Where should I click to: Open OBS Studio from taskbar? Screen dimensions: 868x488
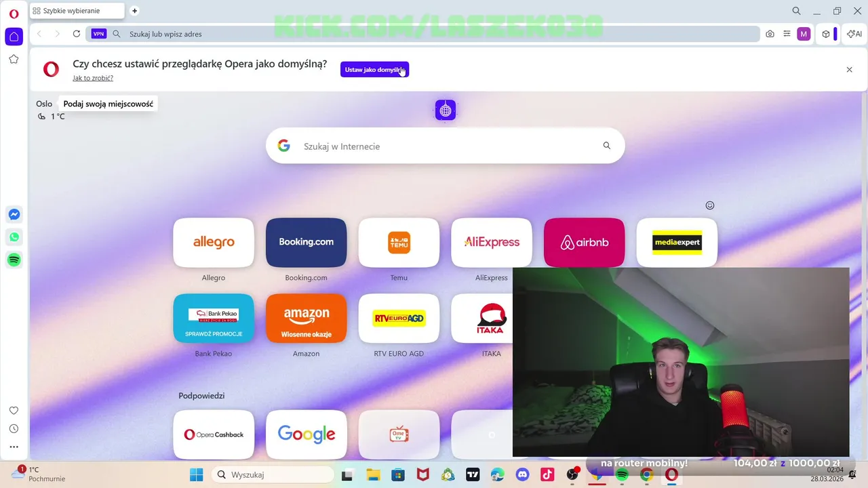click(572, 474)
